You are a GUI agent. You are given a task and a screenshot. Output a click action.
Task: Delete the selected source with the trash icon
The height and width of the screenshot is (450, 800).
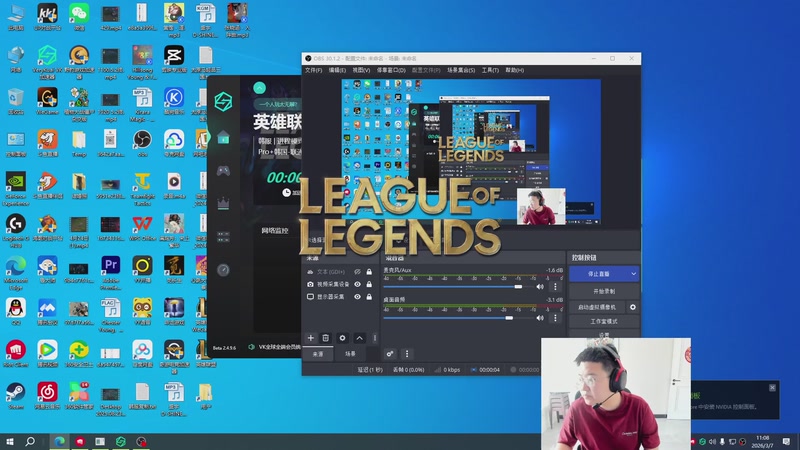click(326, 338)
